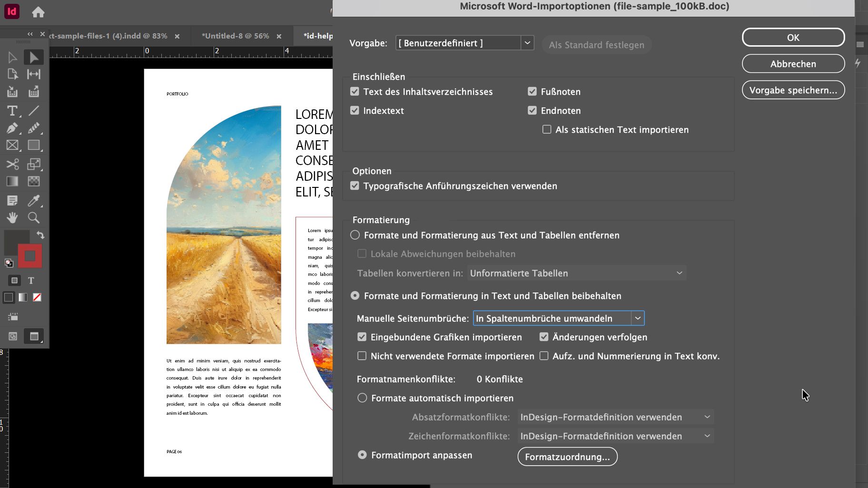The image size is (868, 488).
Task: Select the Gradient Swatch tool
Action: click(12, 181)
